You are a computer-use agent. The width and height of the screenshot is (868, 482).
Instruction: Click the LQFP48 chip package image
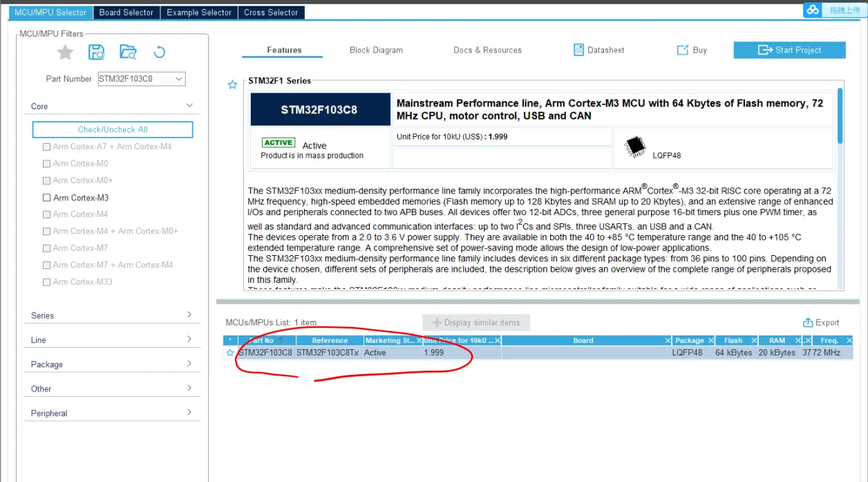pos(635,147)
